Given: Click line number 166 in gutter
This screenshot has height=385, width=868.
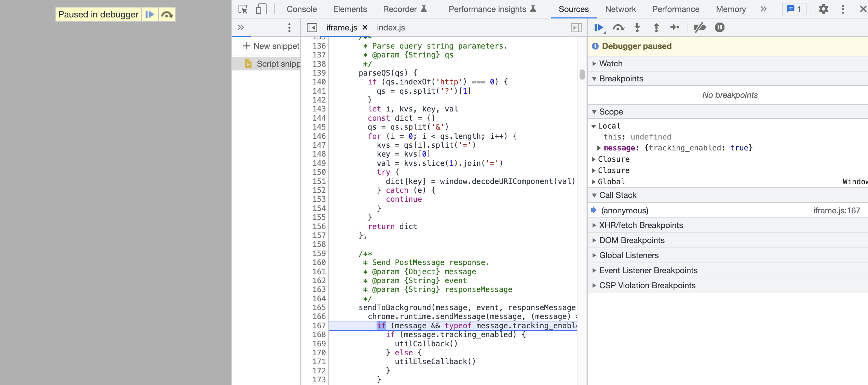Looking at the screenshot, I should click(319, 316).
